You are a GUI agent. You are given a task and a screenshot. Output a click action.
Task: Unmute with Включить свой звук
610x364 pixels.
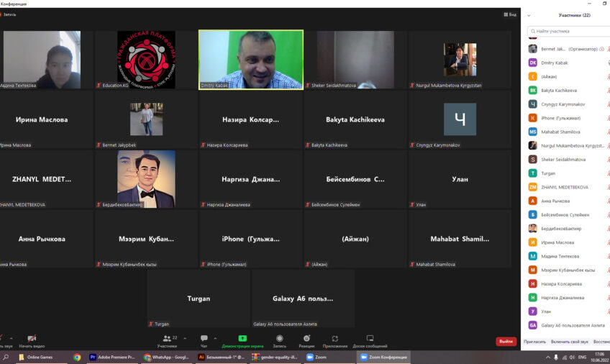(570, 341)
